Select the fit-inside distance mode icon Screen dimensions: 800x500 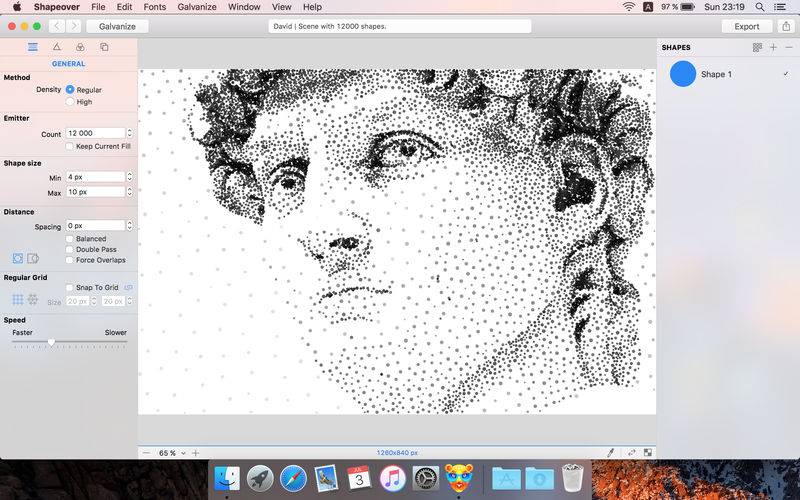click(18, 258)
